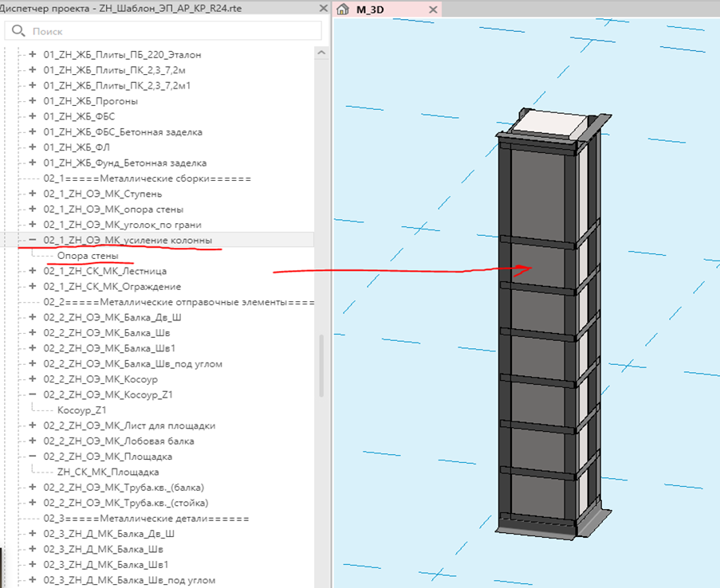Expand 01_ZH_ЖБ_Прогоны node
The height and width of the screenshot is (588, 720).
33,100
